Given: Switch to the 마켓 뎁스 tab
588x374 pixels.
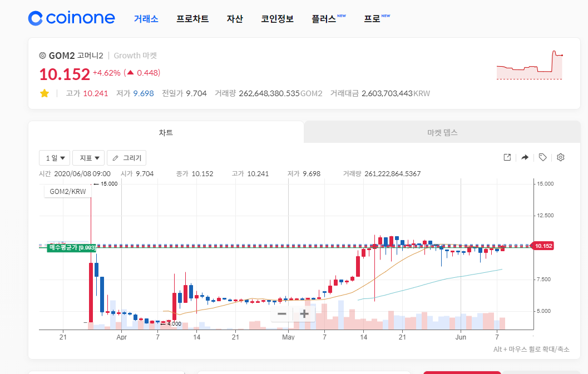Looking at the screenshot, I should click(442, 132).
